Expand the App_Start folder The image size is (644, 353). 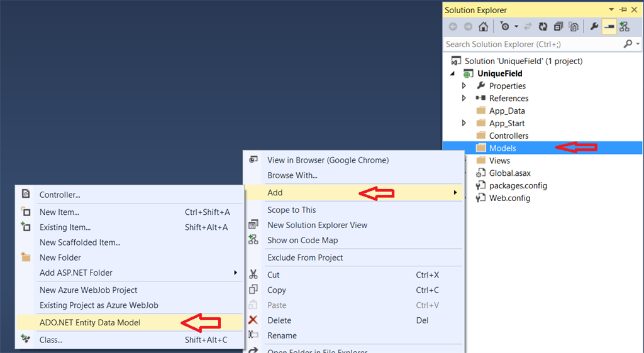point(464,123)
